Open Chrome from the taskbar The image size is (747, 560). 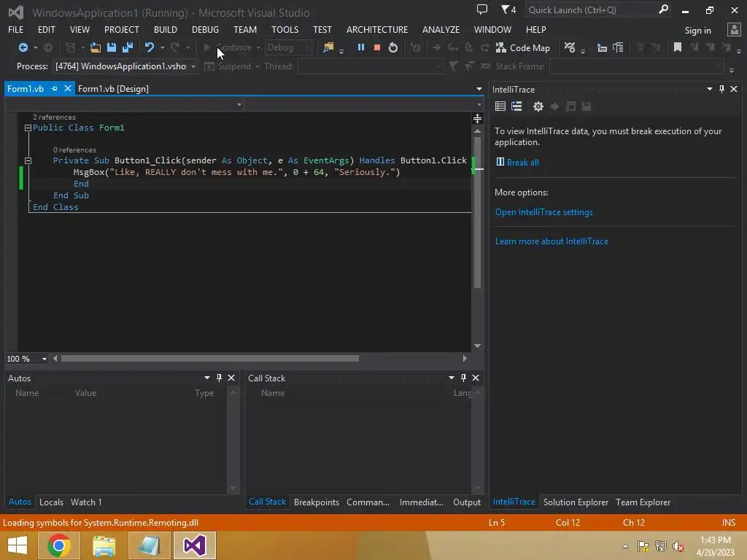point(58,545)
